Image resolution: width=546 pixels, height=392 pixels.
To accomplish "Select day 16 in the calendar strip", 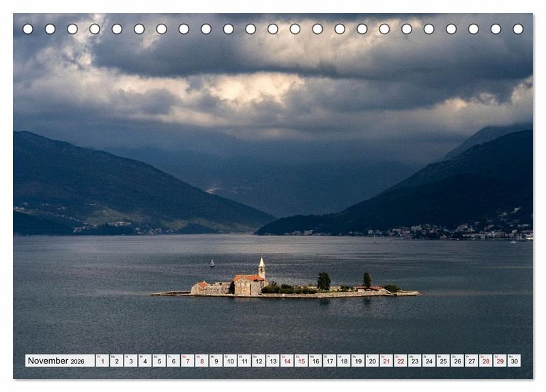I will point(315,361).
